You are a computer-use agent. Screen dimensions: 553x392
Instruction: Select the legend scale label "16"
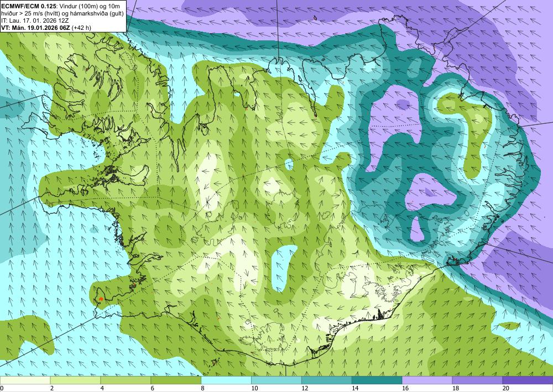(405, 388)
